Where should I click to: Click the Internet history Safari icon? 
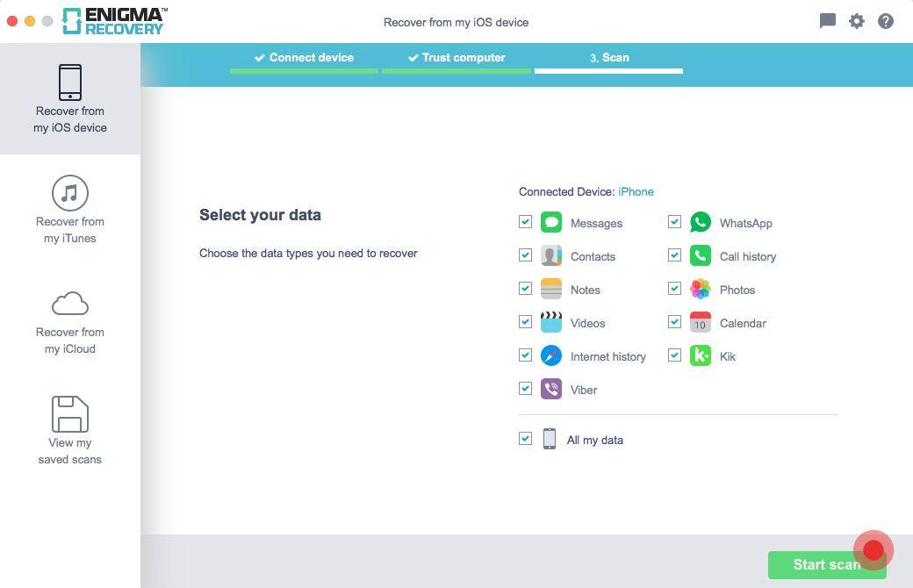(550, 355)
